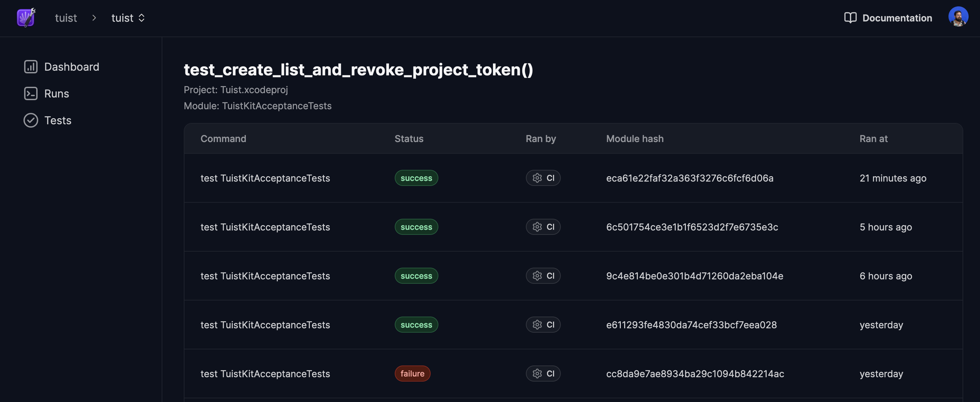The height and width of the screenshot is (402, 980).
Task: Click the 5 hours ago timestamp
Action: click(886, 227)
